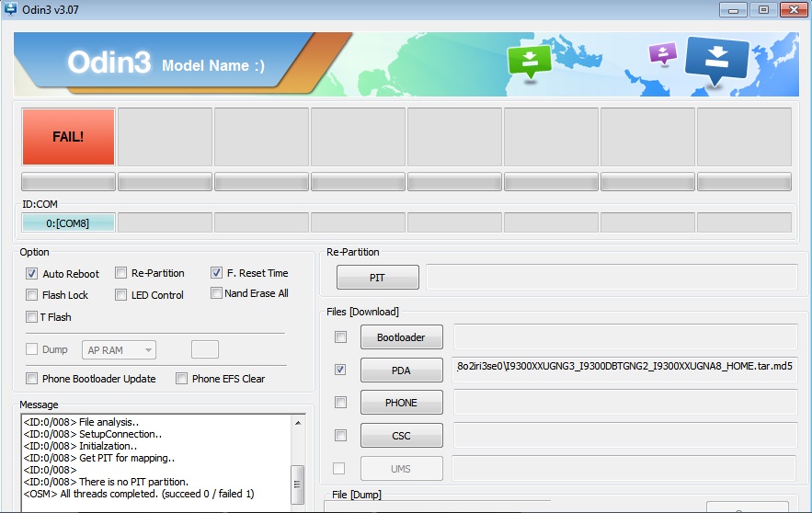Click the CSC file path field
The image size is (812, 513).
click(625, 436)
